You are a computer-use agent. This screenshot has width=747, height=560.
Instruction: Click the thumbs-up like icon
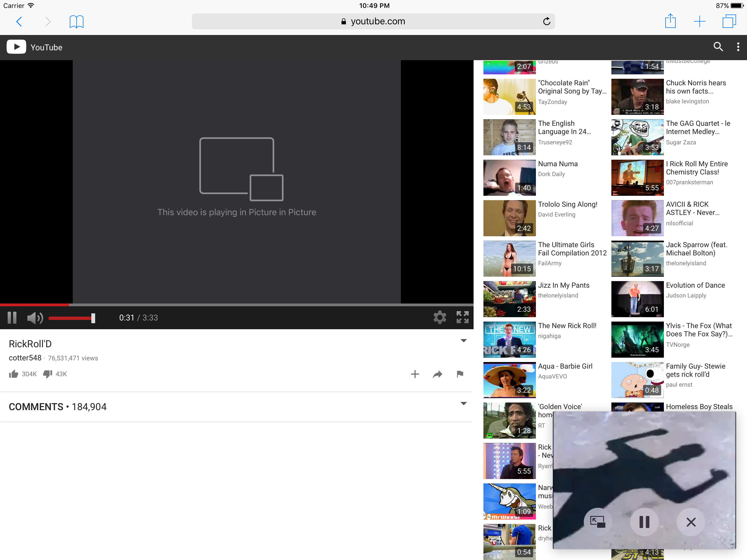click(13, 374)
